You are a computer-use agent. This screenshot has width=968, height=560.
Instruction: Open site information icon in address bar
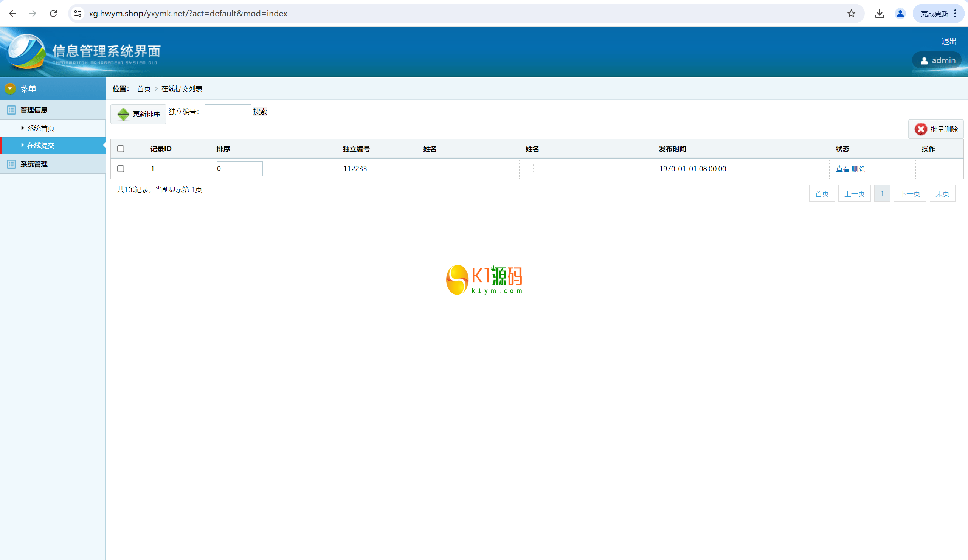pos(78,14)
